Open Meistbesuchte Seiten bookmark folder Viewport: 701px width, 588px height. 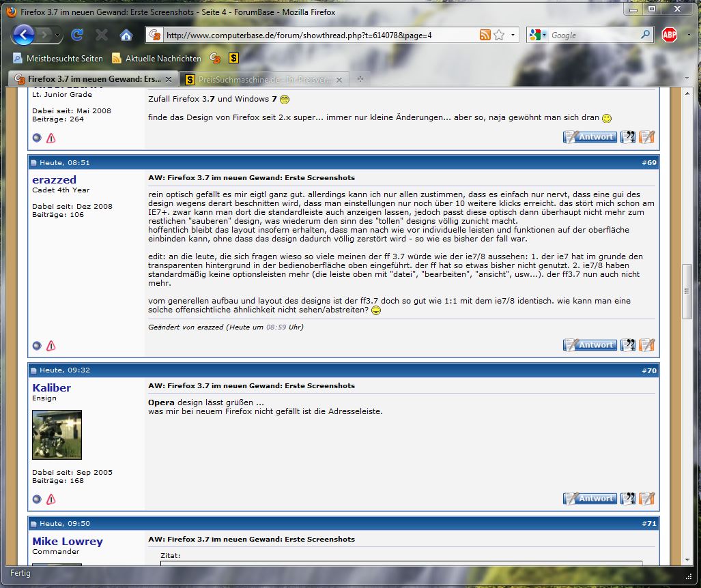pyautogui.click(x=57, y=58)
